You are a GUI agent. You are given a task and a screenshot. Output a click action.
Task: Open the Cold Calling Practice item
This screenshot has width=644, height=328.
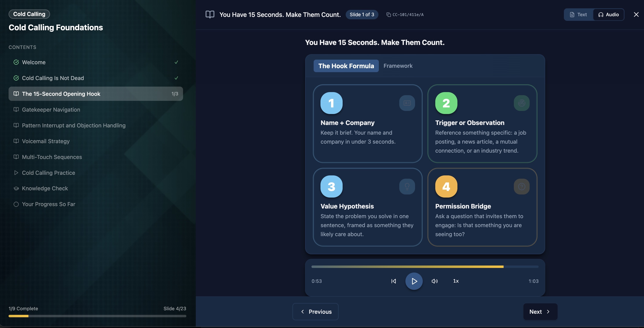96,173
